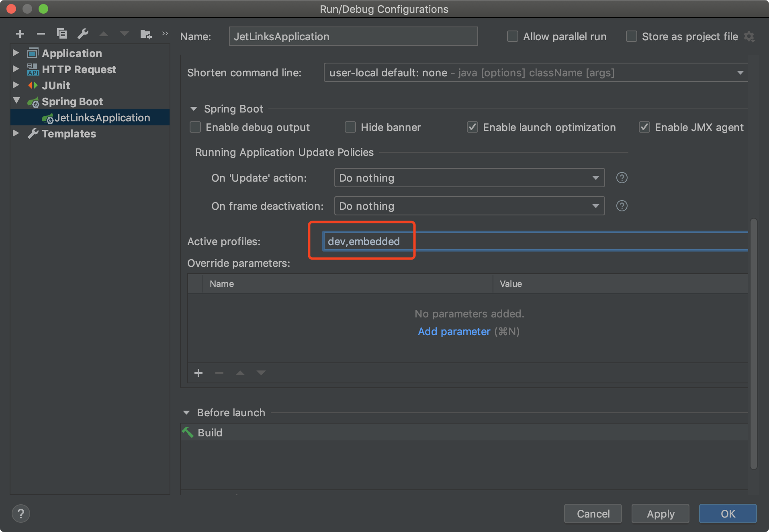Open the edit templates wrench icon
This screenshot has height=532, width=769.
click(x=83, y=34)
